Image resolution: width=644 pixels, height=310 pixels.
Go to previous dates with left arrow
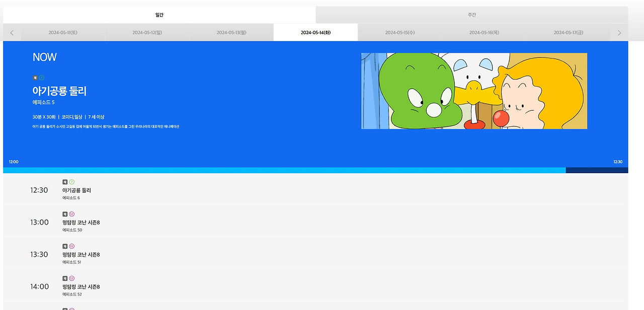[12, 33]
